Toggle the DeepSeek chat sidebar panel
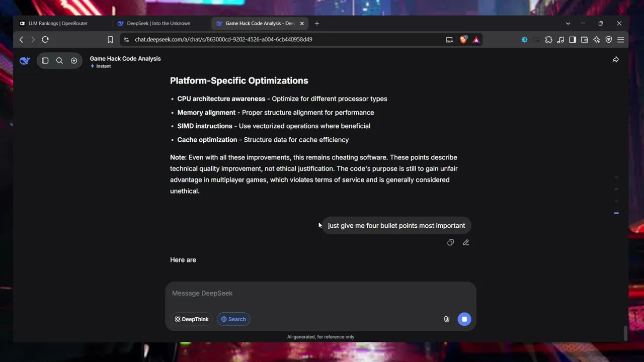This screenshot has height=362, width=644. pyautogui.click(x=45, y=61)
